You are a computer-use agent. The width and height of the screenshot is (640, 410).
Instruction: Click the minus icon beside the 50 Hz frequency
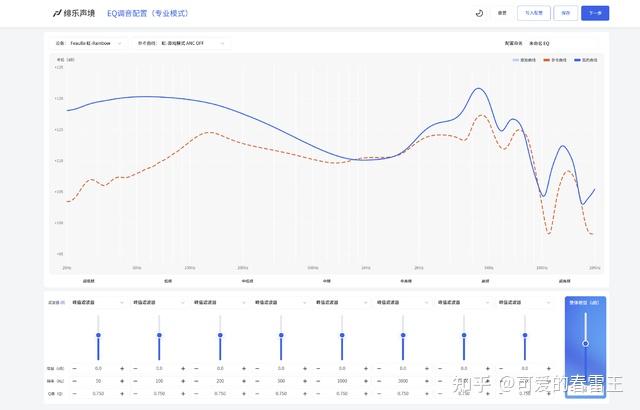click(74, 381)
